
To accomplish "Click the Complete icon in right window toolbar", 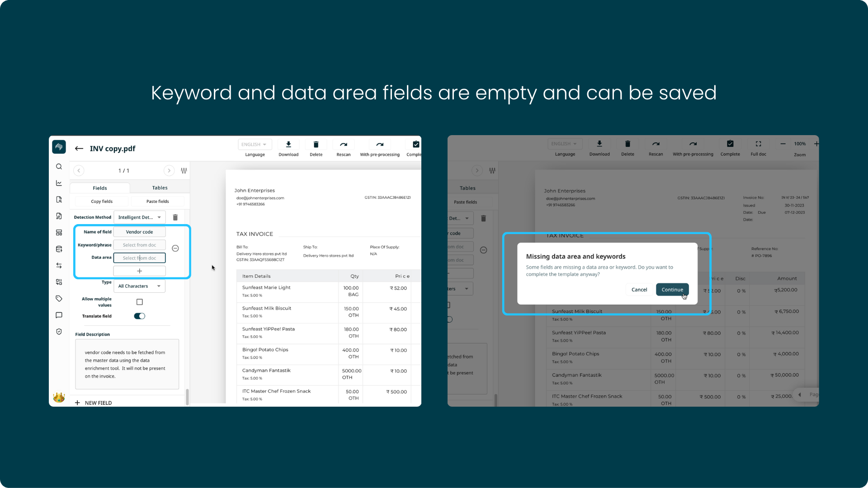I will coord(730,144).
